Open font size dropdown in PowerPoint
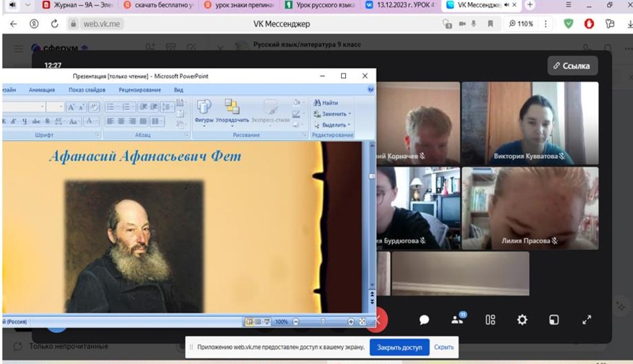The width and height of the screenshot is (633, 364). point(61,107)
